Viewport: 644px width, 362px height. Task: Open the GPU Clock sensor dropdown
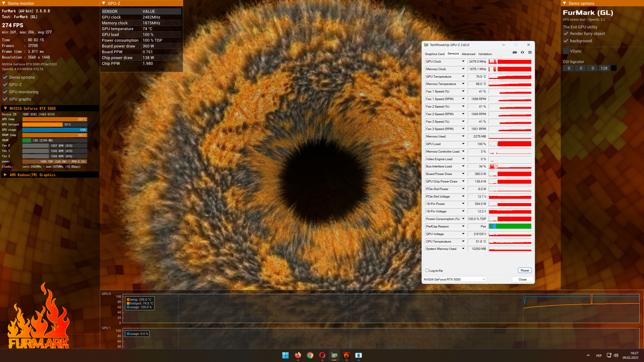pos(463,62)
